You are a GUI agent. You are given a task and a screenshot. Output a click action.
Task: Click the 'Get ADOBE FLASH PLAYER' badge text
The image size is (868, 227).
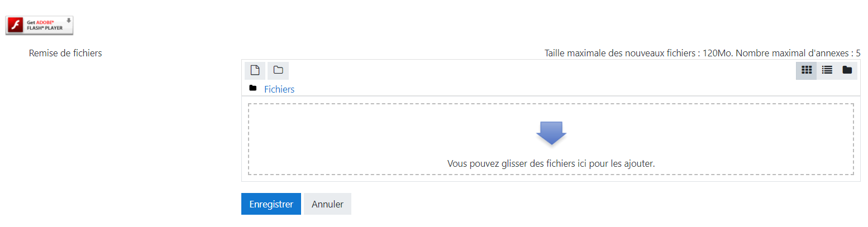coord(45,26)
